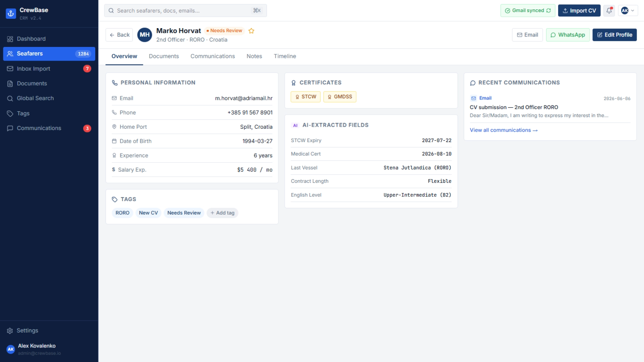Click Last Vessel value Stena Jutlandica
Screen dimensions: 644x362
[x=417, y=168]
